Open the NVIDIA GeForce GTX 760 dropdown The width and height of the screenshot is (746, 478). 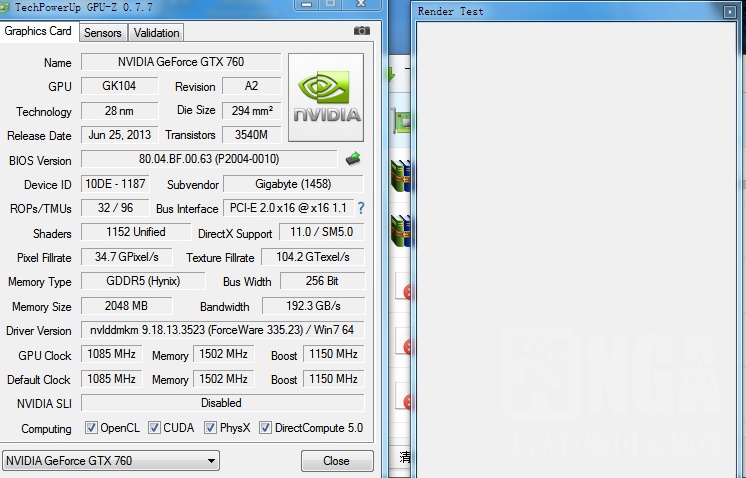click(111, 460)
